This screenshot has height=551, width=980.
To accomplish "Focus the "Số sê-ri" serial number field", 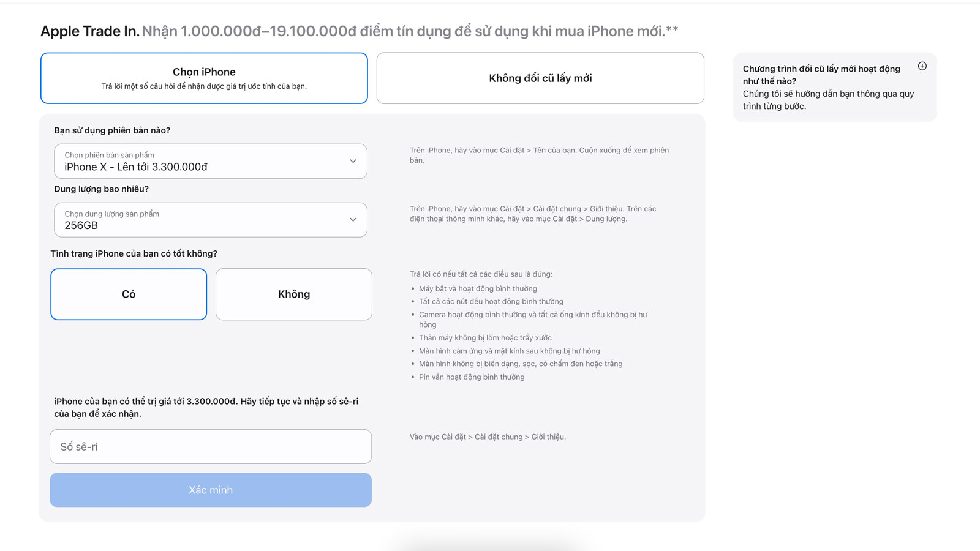I will (x=211, y=446).
